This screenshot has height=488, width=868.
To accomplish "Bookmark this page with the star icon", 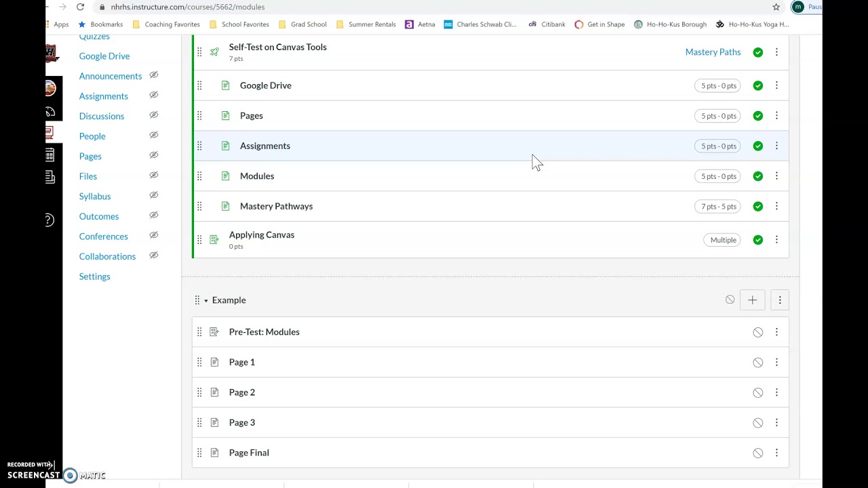I will tap(776, 7).
